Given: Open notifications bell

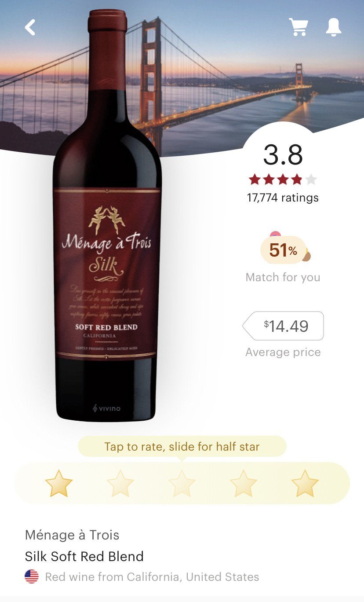Looking at the screenshot, I should tap(333, 27).
